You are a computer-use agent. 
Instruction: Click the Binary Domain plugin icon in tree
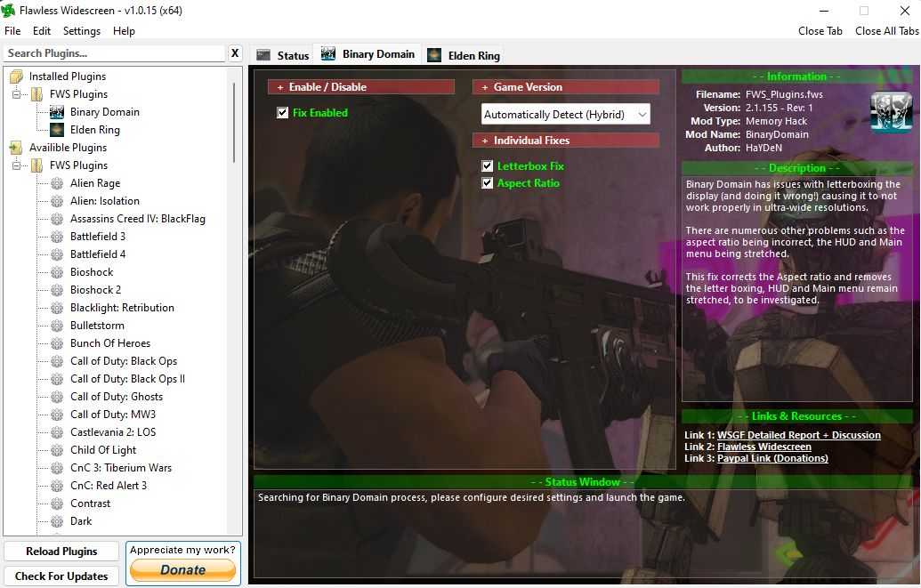point(57,111)
